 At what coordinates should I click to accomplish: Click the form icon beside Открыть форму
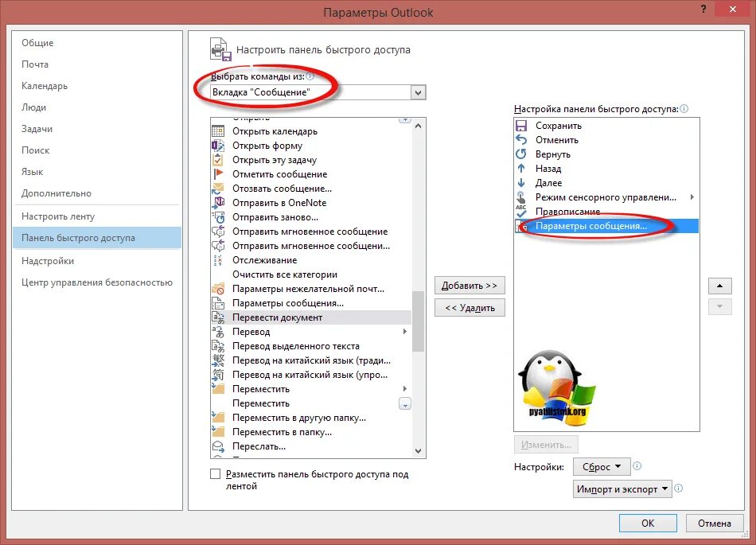tap(218, 146)
